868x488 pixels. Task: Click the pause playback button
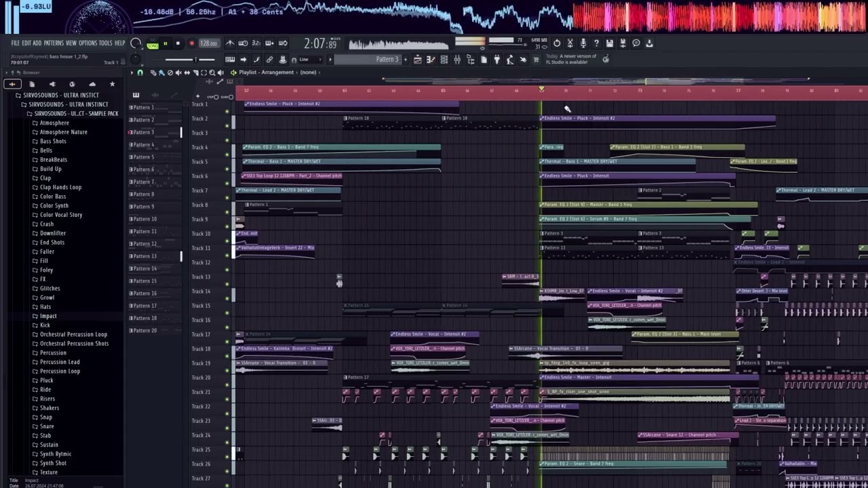click(x=165, y=43)
